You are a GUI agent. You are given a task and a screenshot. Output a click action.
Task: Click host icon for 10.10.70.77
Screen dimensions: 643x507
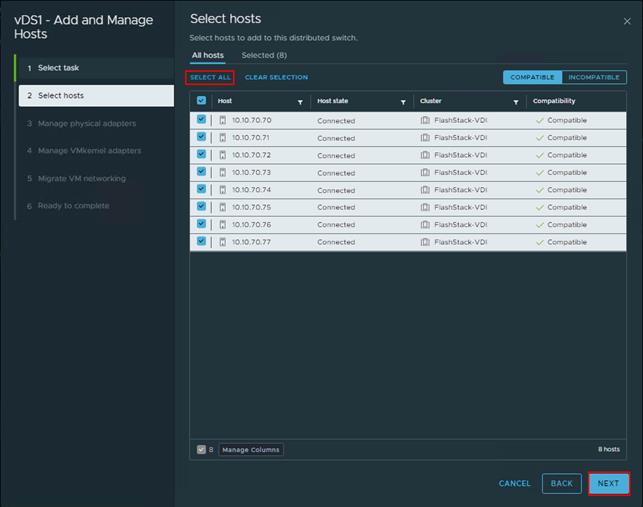pos(222,242)
